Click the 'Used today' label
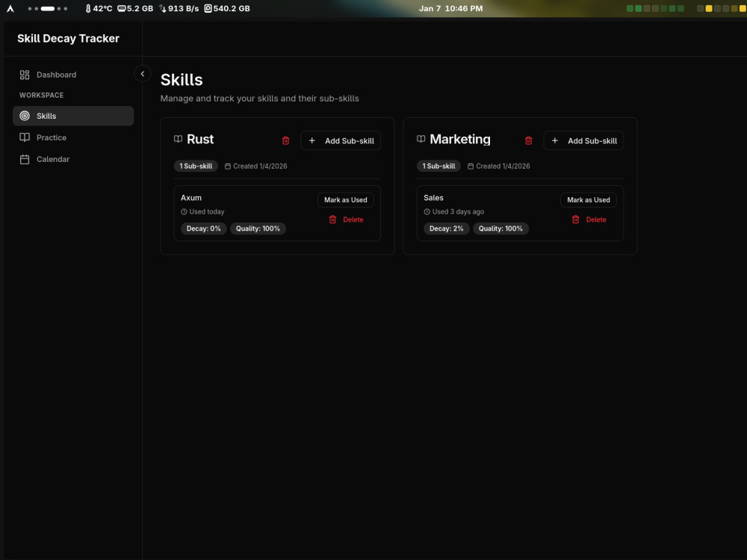The height and width of the screenshot is (560, 747). click(207, 212)
